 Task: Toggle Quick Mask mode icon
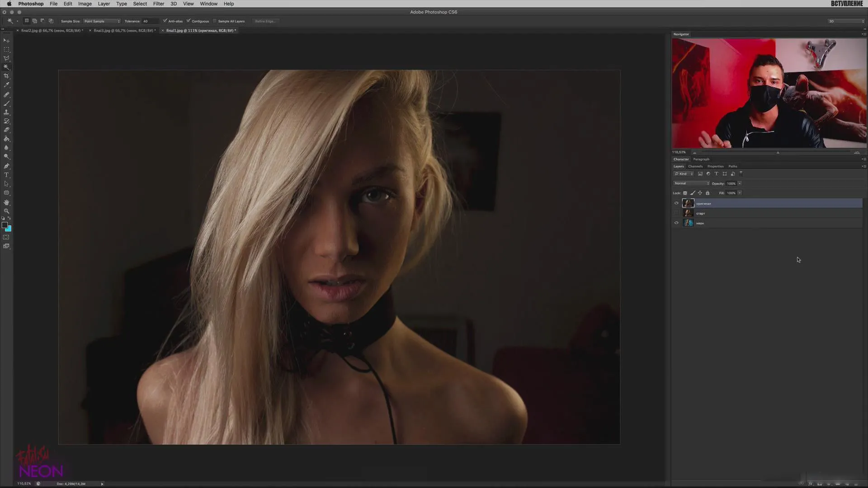coord(6,237)
